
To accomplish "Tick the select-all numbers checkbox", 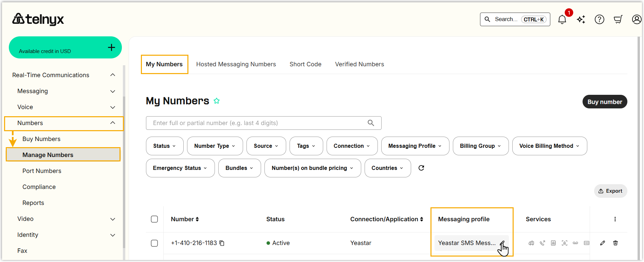I will coord(154,219).
